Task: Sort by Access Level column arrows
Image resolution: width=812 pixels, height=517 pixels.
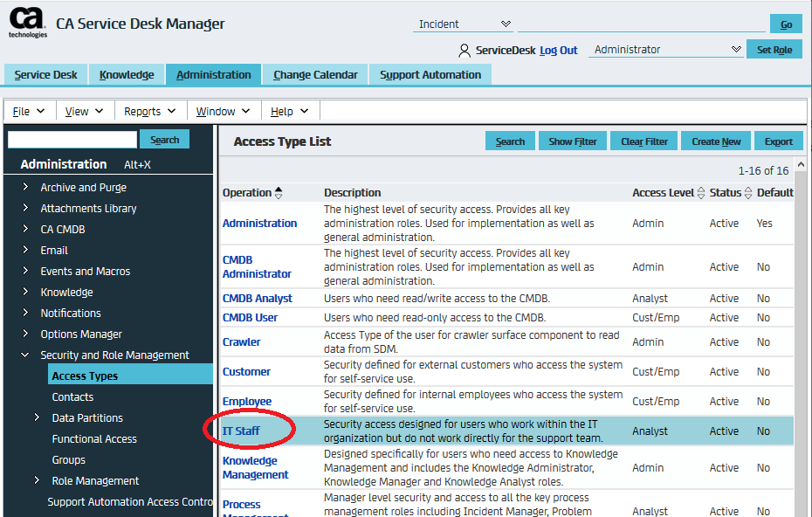Action: click(x=701, y=193)
